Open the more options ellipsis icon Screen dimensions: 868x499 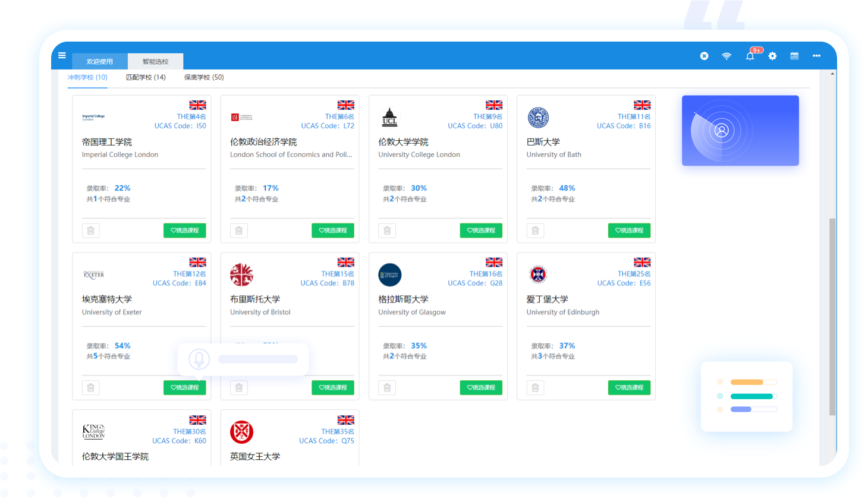pyautogui.click(x=817, y=56)
